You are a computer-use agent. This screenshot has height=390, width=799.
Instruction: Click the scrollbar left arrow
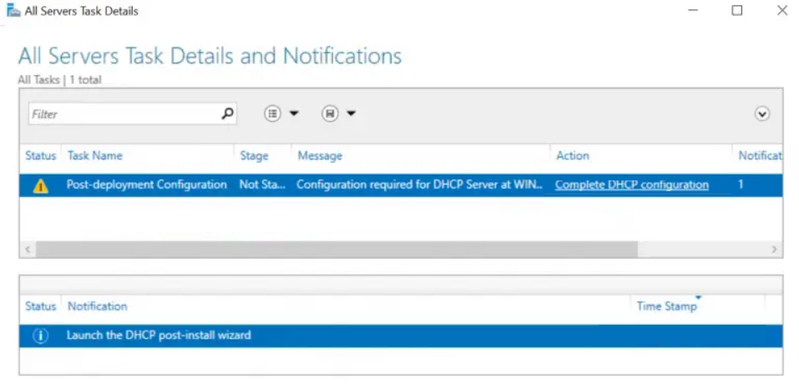pos(28,249)
